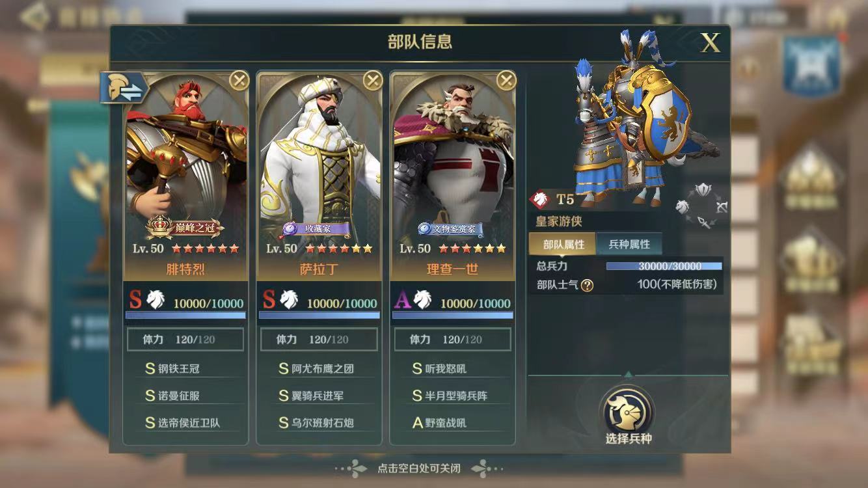Remove 理查一世 using the X icon
This screenshot has width=868, height=488.
(x=506, y=81)
